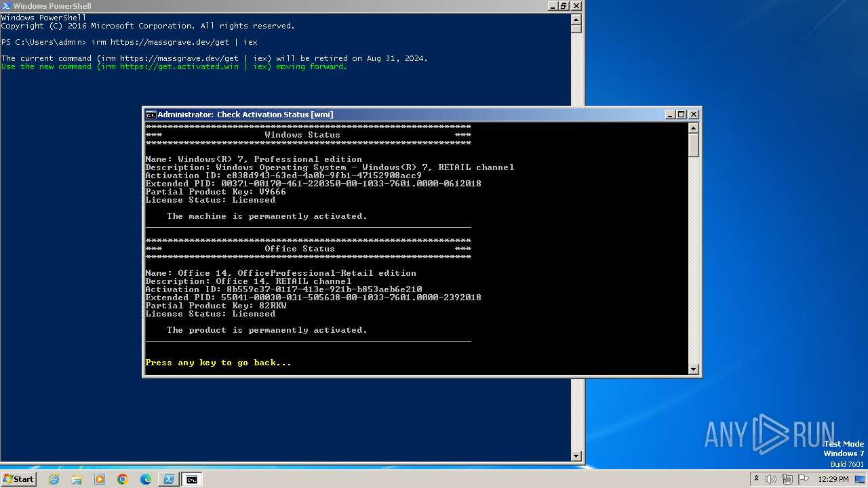The height and width of the screenshot is (488, 868).
Task: Click 'Windows Status' heading
Action: (x=302, y=135)
